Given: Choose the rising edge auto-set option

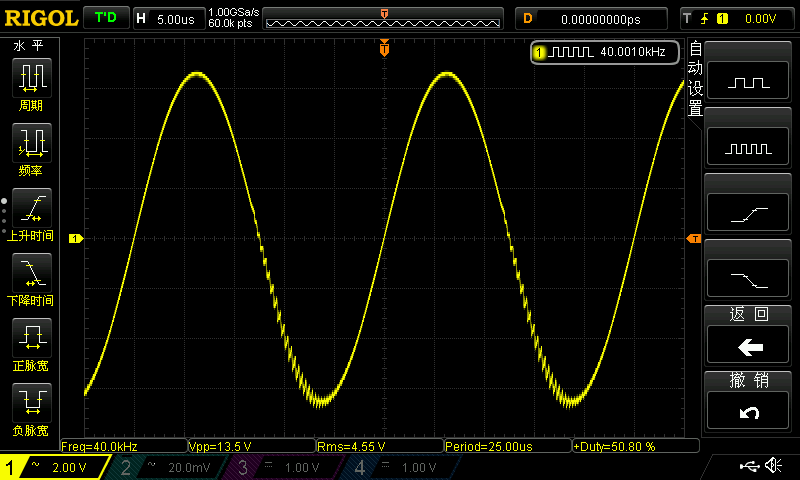Looking at the screenshot, I should coord(748,212).
